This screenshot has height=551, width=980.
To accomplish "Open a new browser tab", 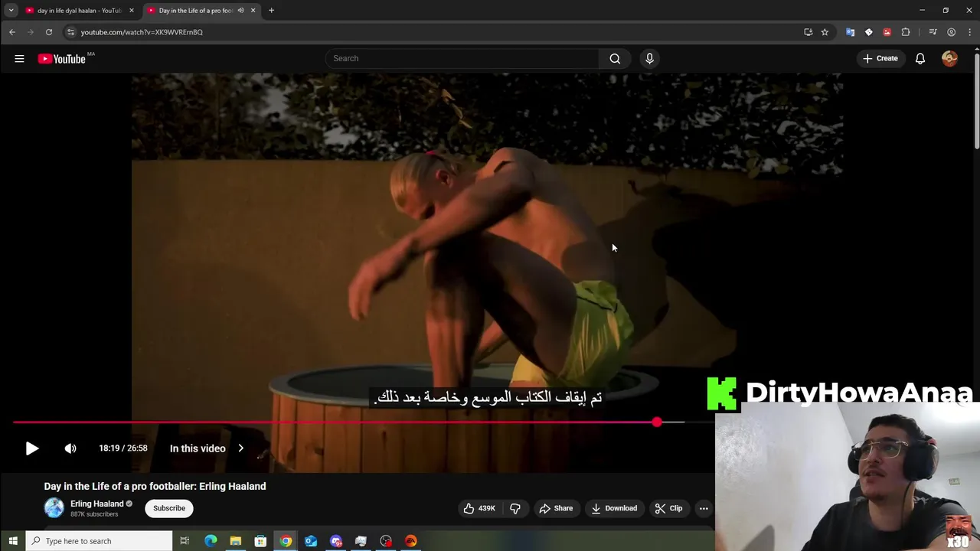I will 271,11.
